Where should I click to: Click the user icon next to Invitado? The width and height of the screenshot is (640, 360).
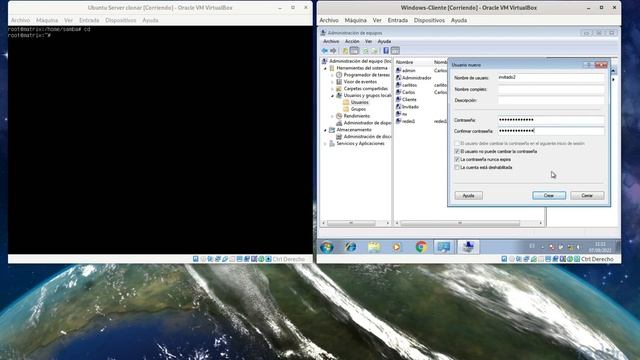coord(398,107)
